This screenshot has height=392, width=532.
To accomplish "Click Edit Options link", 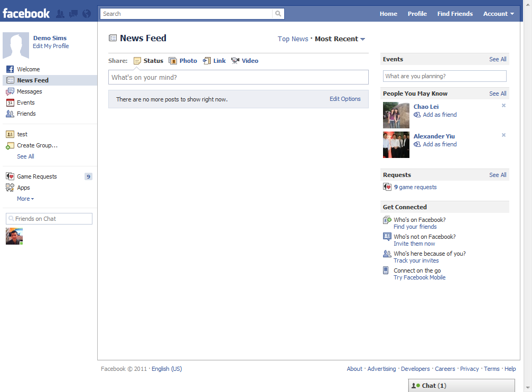I will 345,99.
